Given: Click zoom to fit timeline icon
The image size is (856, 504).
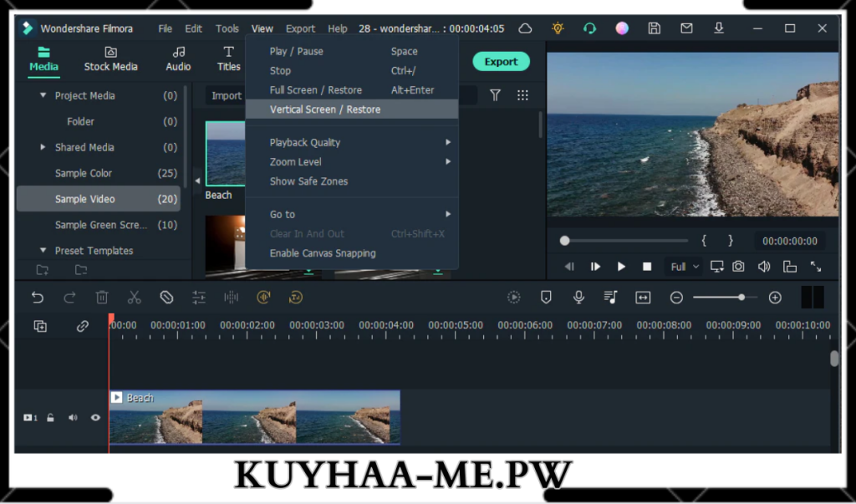Looking at the screenshot, I should 643,298.
